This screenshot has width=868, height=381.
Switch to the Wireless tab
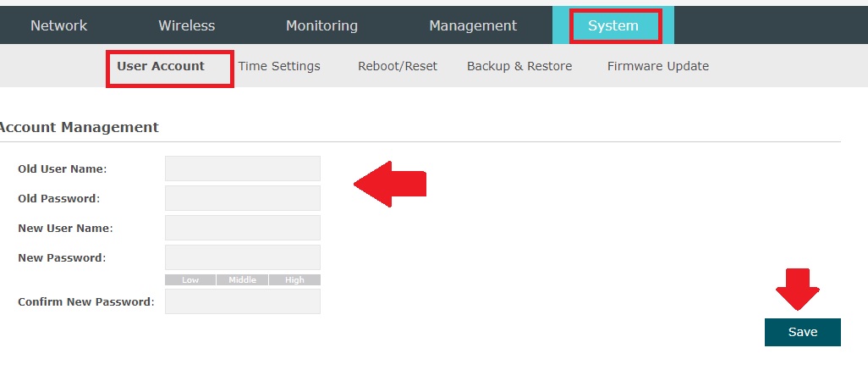click(x=187, y=25)
